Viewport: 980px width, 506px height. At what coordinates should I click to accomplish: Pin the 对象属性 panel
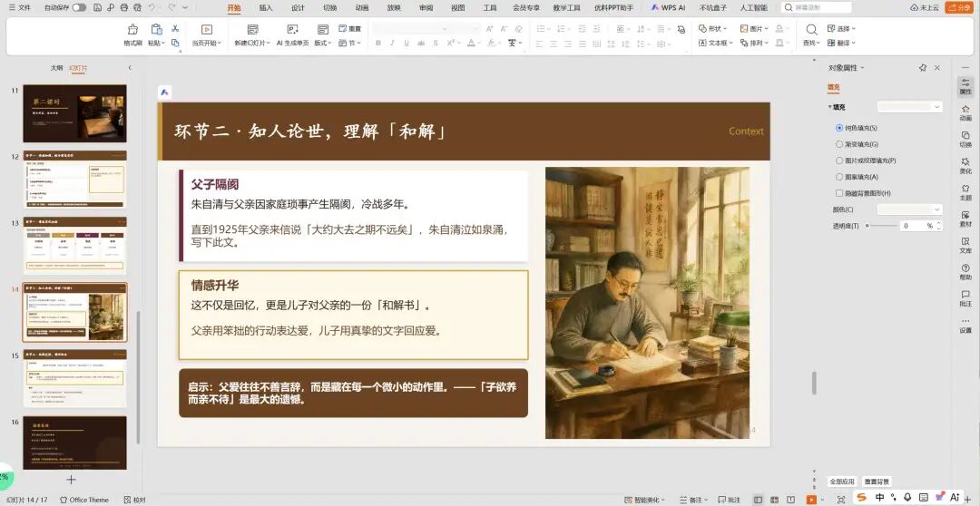(x=923, y=67)
